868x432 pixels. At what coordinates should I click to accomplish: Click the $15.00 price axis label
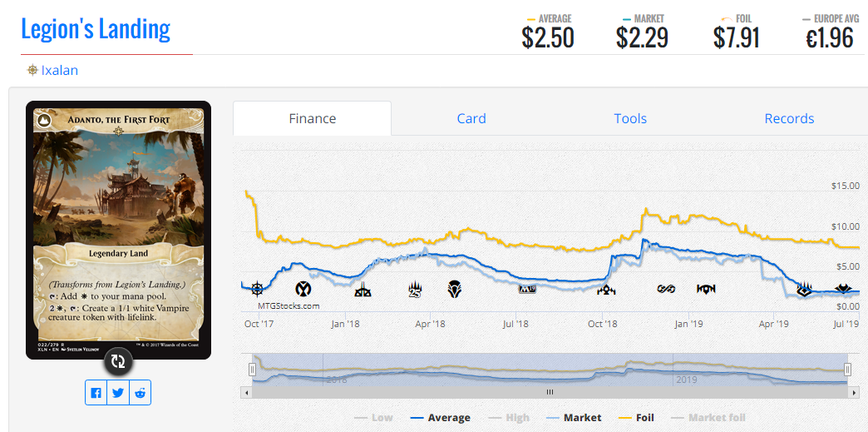(846, 186)
